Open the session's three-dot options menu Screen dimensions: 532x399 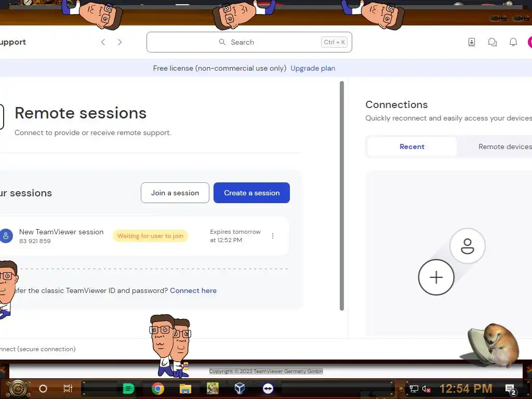point(273,236)
